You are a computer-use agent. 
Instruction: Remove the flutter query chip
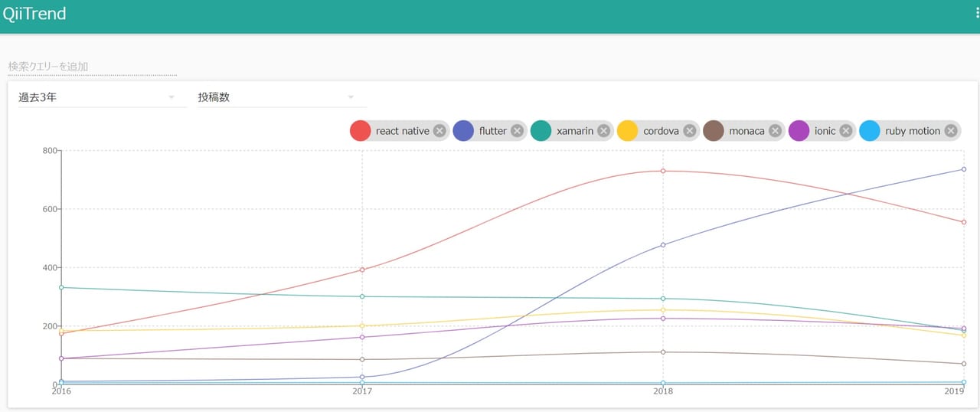tap(518, 131)
